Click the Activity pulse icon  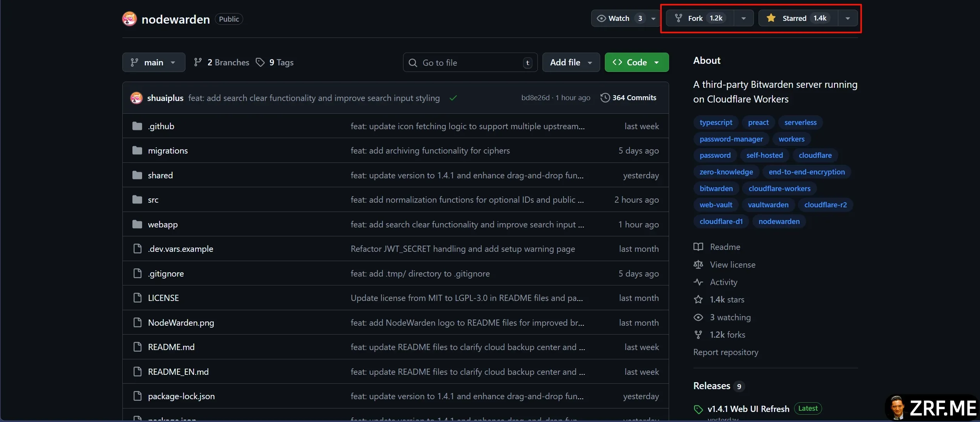point(698,282)
